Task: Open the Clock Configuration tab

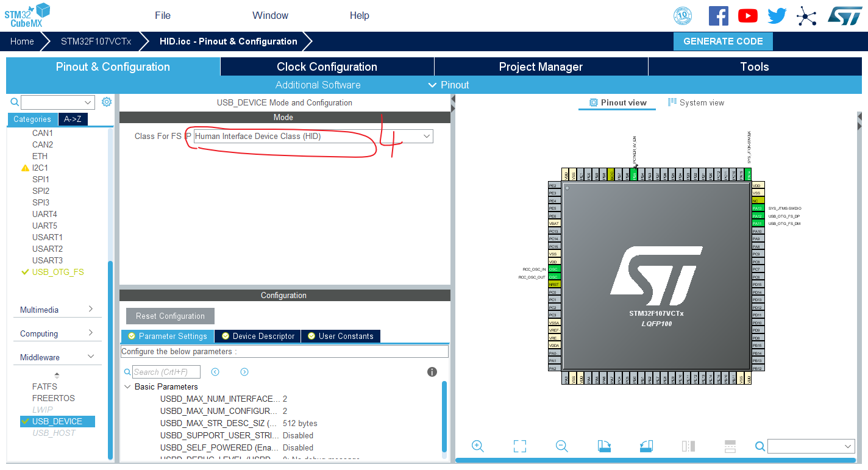Action: pos(327,66)
